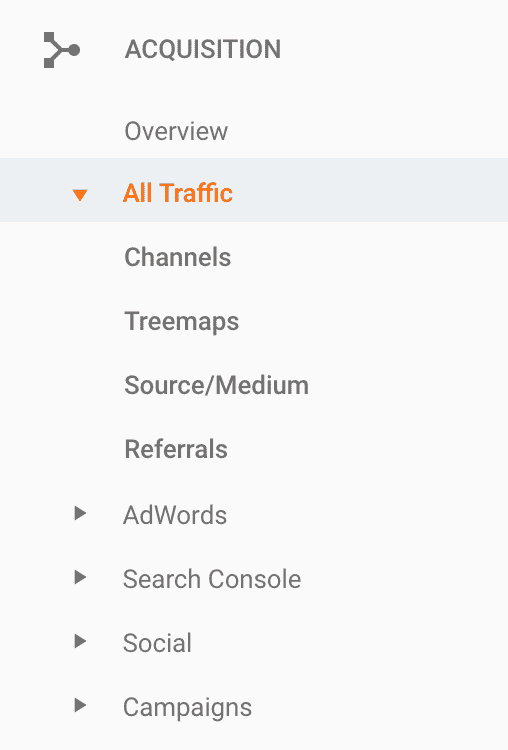Select the orange All Traffic label

tap(178, 193)
